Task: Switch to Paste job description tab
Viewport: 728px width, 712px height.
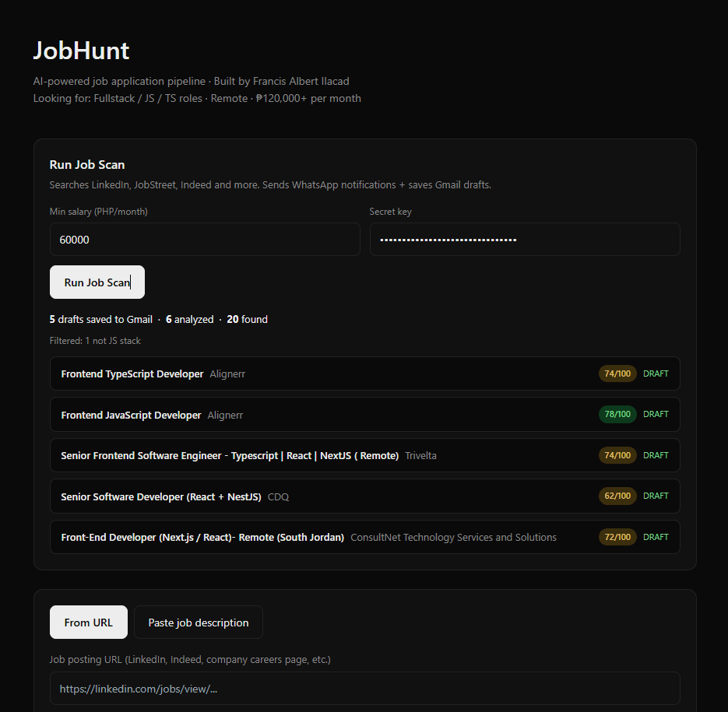Action: pos(199,623)
